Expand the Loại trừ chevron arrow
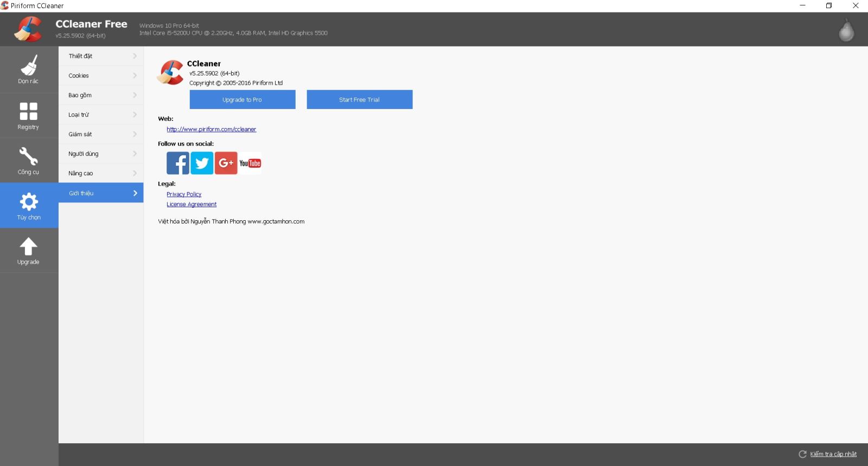This screenshot has width=868, height=466. click(135, 114)
